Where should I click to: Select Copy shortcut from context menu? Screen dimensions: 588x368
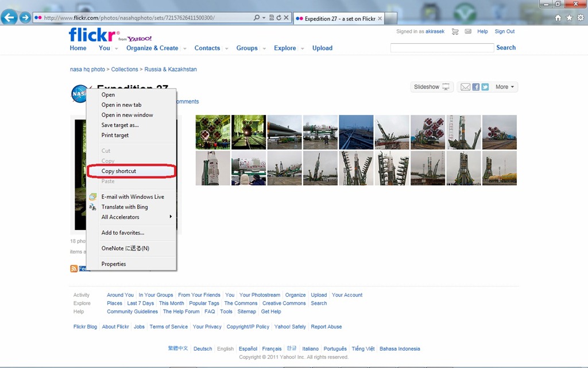(x=119, y=171)
